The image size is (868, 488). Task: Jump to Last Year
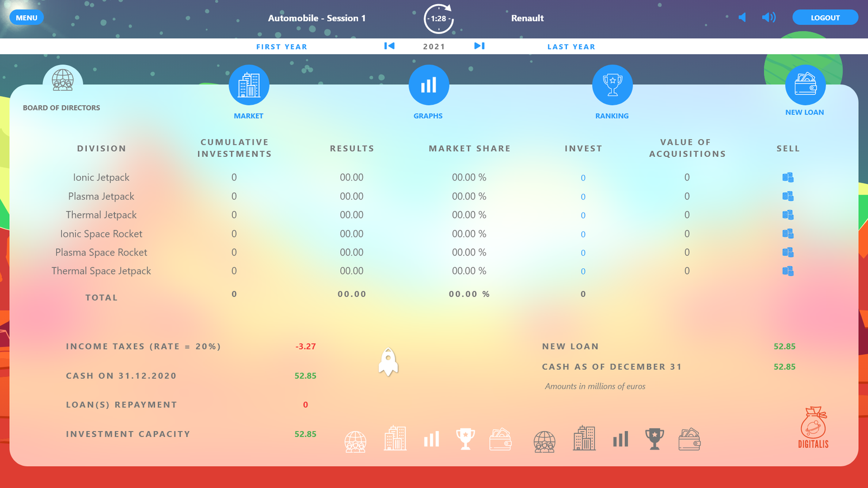(571, 47)
